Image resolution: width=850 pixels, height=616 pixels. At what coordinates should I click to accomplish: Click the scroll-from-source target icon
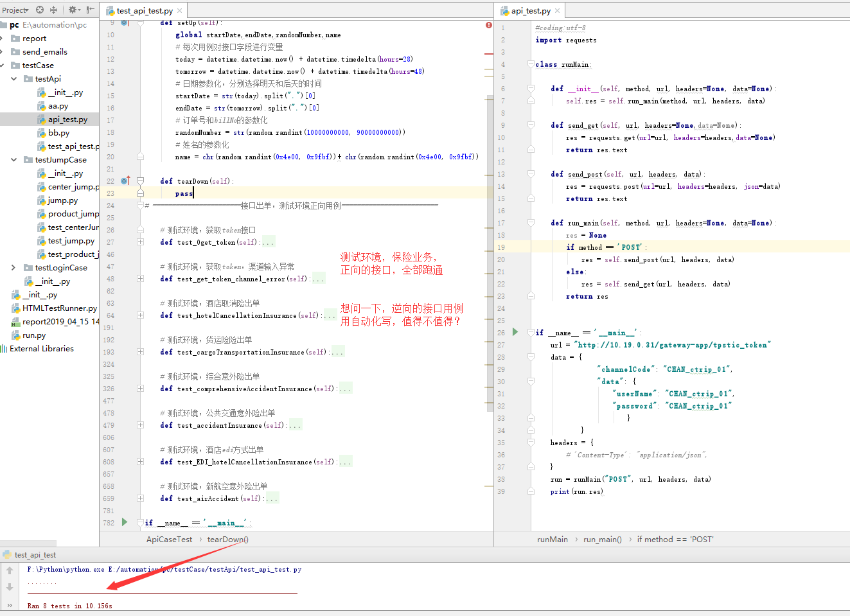40,10
